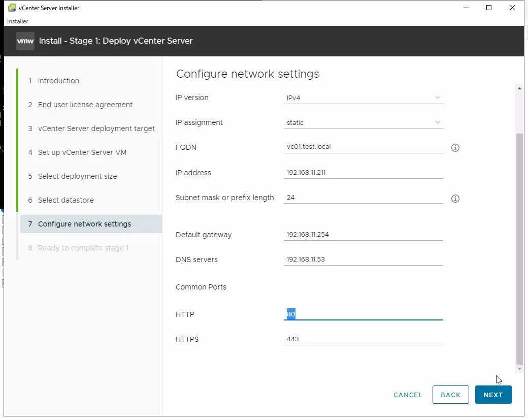Image resolution: width=528 pixels, height=420 pixels.
Task: Click the Common Ports label
Action: click(201, 287)
